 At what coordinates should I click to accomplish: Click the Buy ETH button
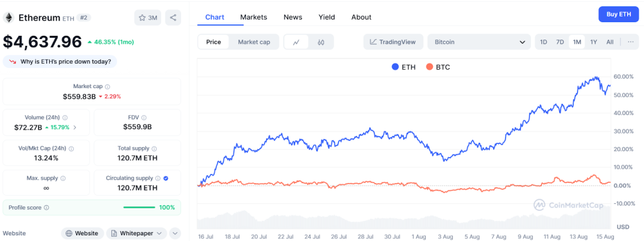tap(619, 14)
